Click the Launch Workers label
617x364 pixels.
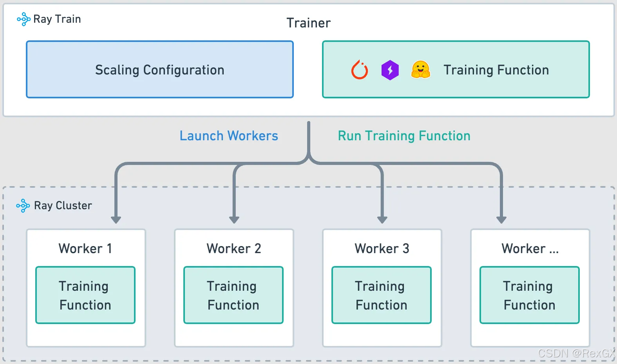[x=229, y=136]
